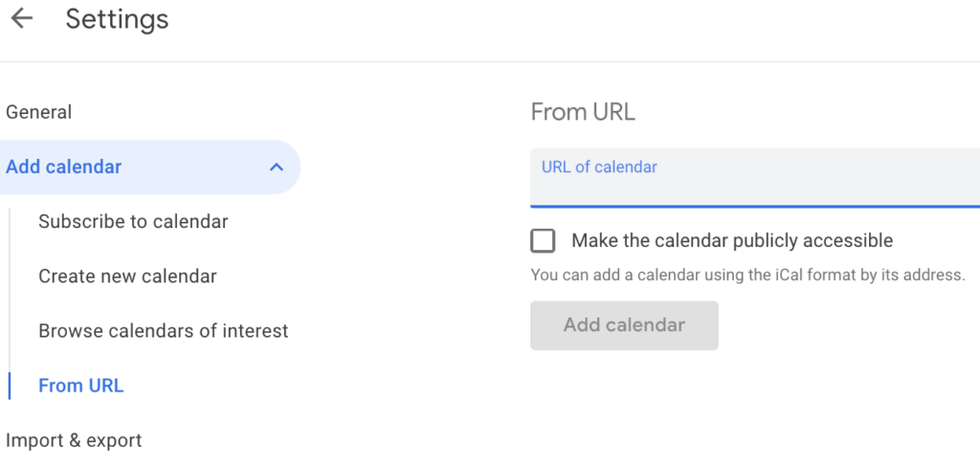Click the blue 'URL of calendar' floating label
Image resolution: width=980 pixels, height=468 pixels.
pos(599,167)
